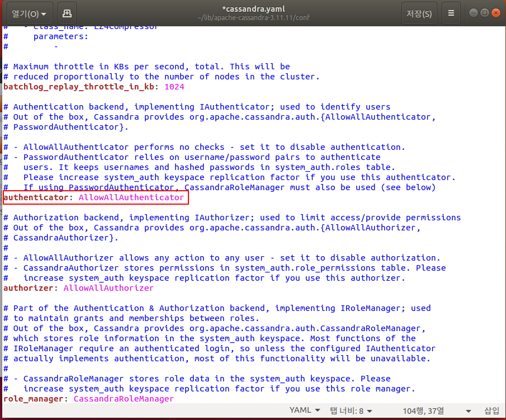Click batchlog_replay_throttle_in_kb key
506x420 pixels.
point(79,87)
